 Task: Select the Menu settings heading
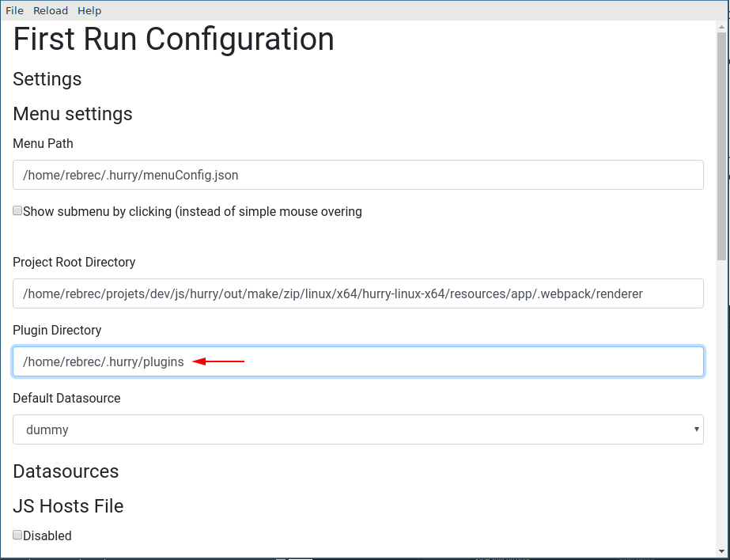click(x=73, y=114)
